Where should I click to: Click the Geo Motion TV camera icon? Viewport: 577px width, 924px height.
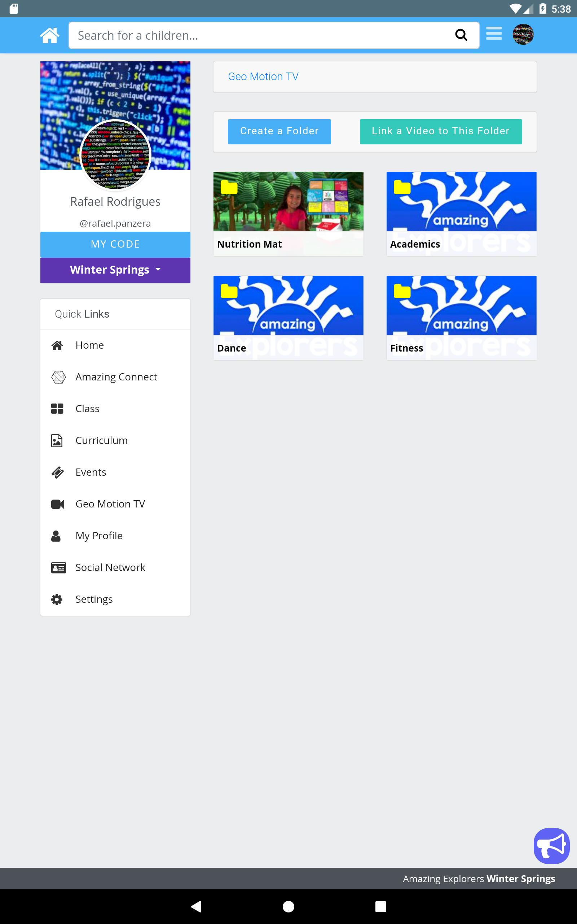pos(58,504)
